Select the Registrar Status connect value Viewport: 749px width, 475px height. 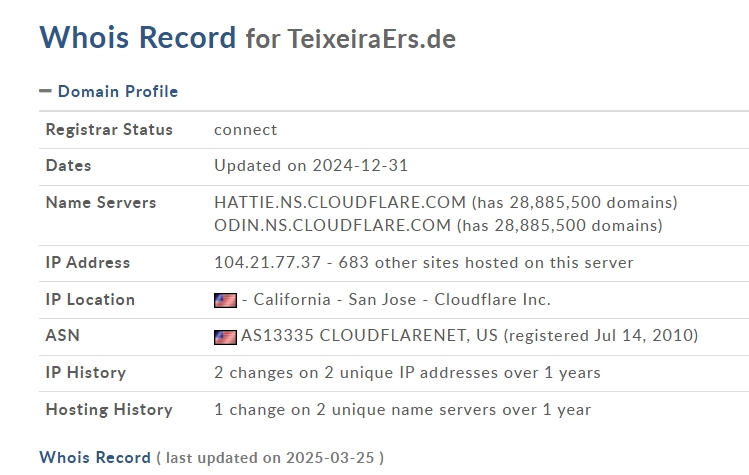tap(246, 130)
